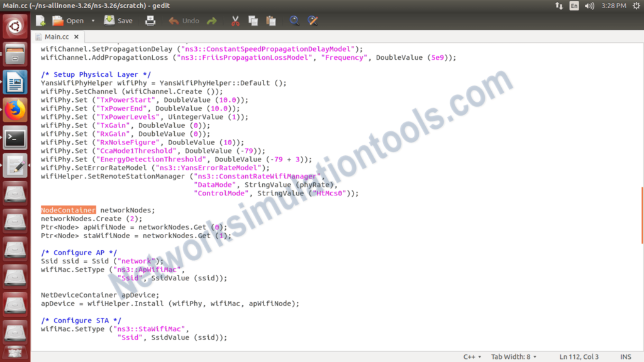Select the Main.cc document tab
This screenshot has width=644, height=362.
[x=58, y=36]
